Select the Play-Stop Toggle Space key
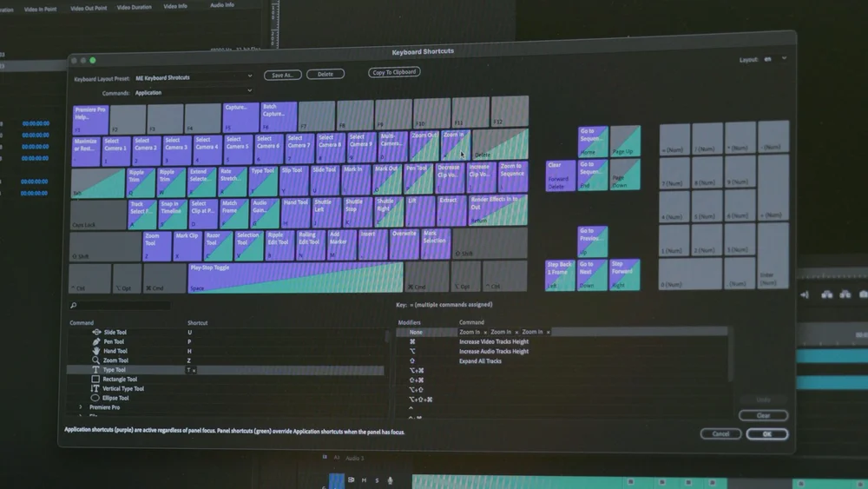Screen dimensions: 868x489 [x=296, y=277]
